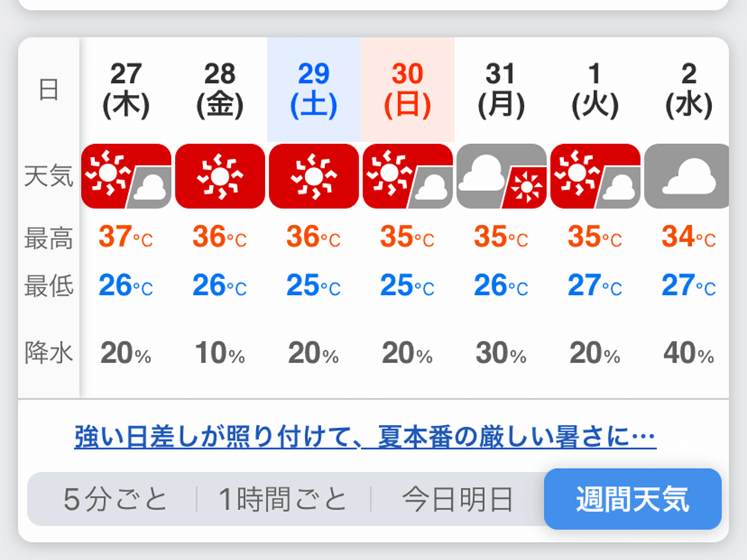Select the 週間天気 tab button
The height and width of the screenshot is (560, 747).
(633, 499)
